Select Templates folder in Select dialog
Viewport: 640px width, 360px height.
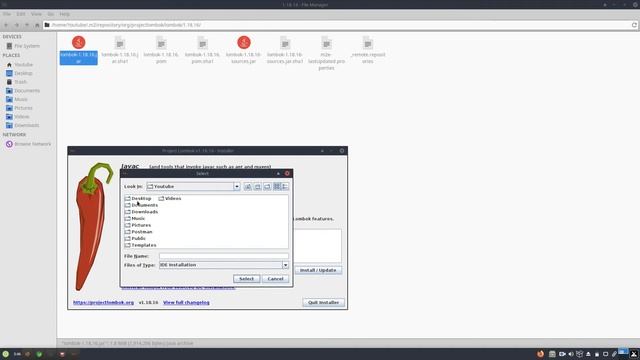(140, 245)
